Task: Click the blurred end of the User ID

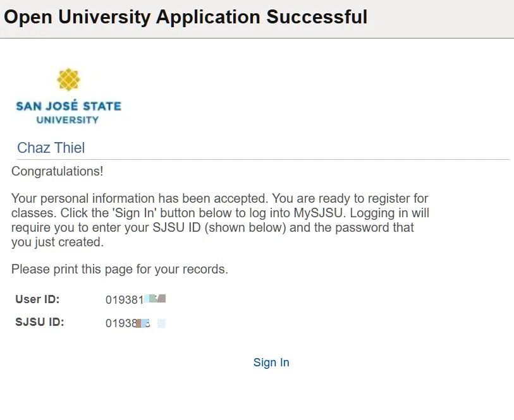Action: click(x=155, y=299)
